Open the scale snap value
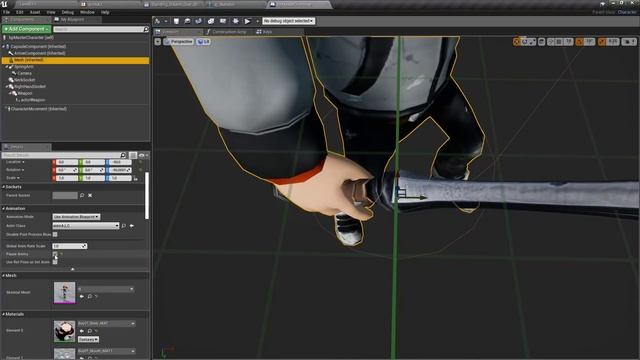Viewport: 640px width, 360px height. (x=613, y=42)
